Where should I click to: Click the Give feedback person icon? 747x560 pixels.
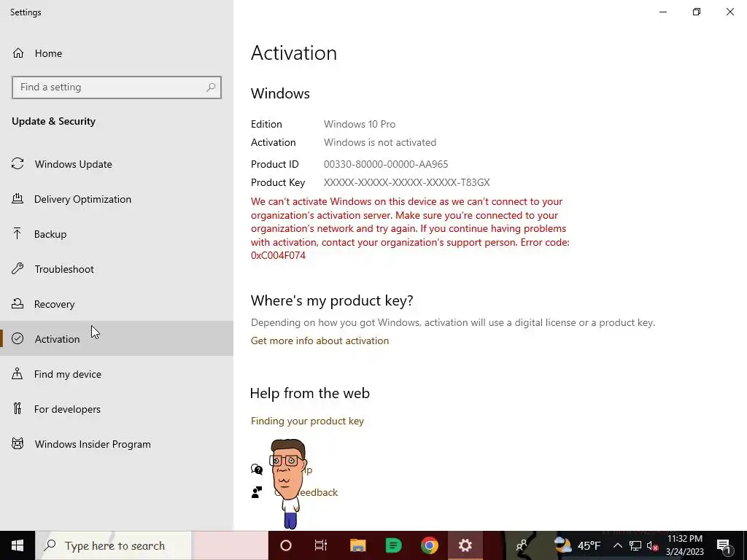coord(257,492)
